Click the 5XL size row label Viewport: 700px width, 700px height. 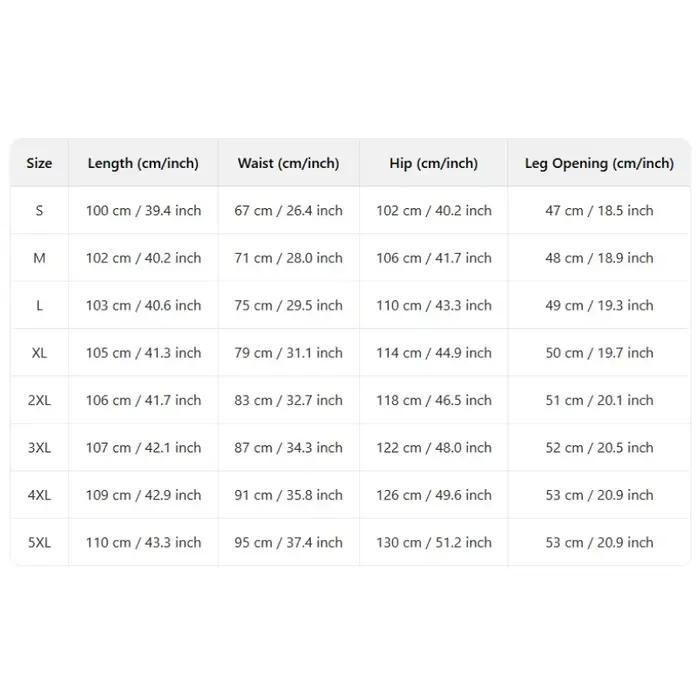pos(39,542)
